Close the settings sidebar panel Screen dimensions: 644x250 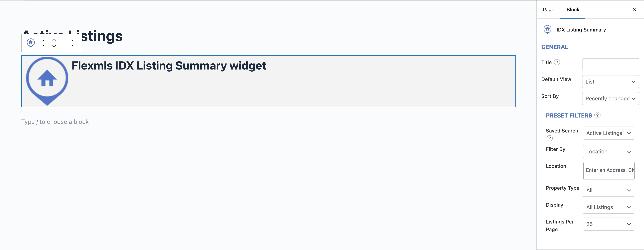click(x=634, y=10)
